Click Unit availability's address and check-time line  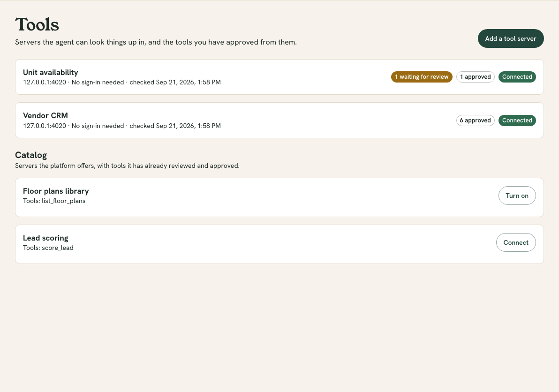(x=122, y=83)
